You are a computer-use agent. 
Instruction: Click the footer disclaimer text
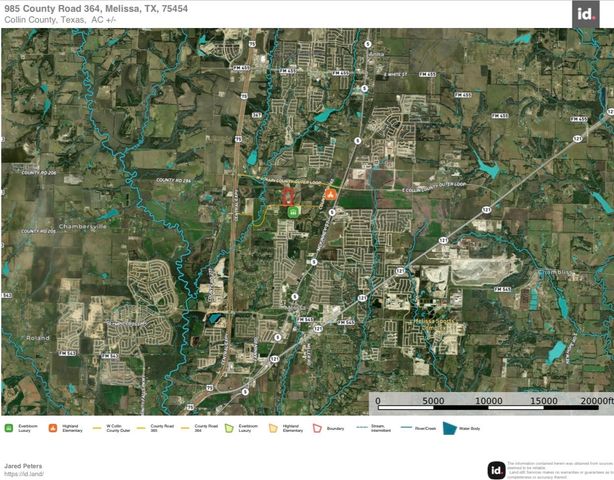[560, 470]
